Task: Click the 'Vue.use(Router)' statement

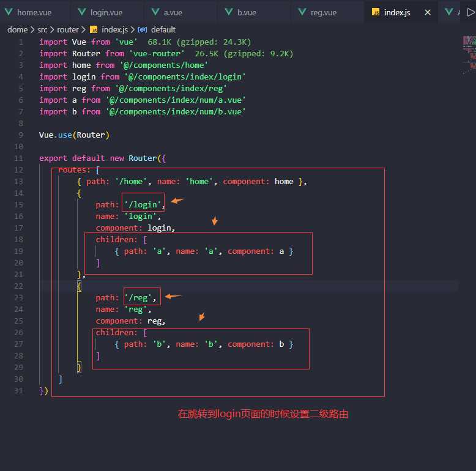Action: click(x=74, y=135)
